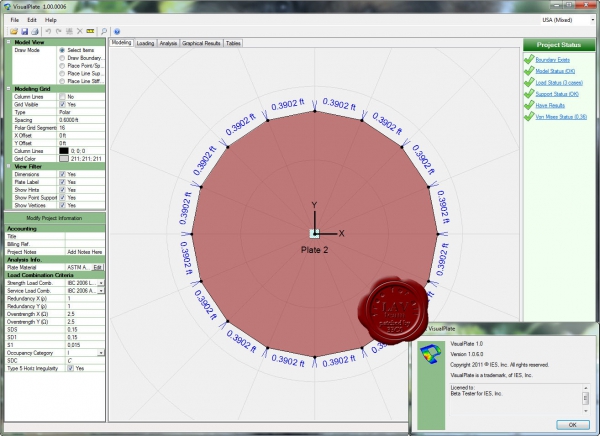Click the checkmark icon beside Have Results

[529, 105]
